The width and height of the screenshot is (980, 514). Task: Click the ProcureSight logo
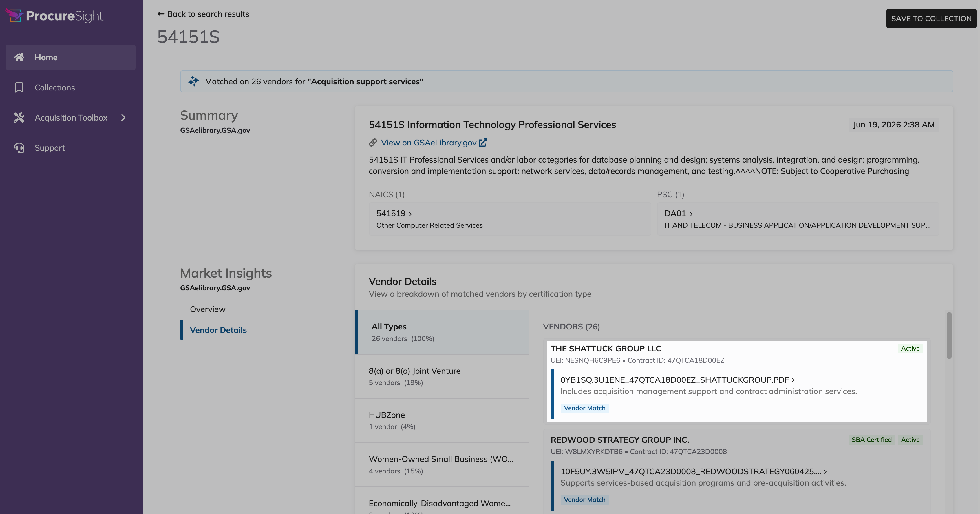click(x=54, y=16)
